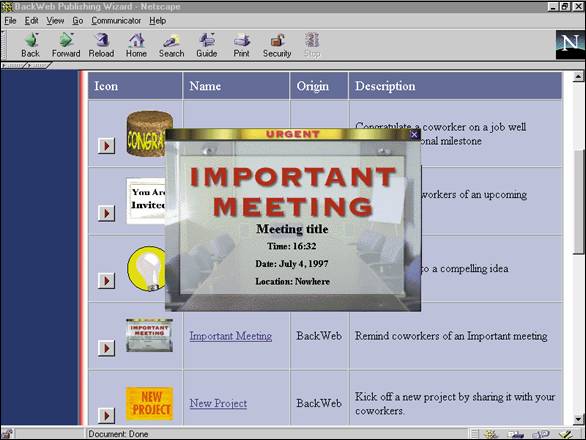Click the status bar security lock icon

[x=7, y=434]
